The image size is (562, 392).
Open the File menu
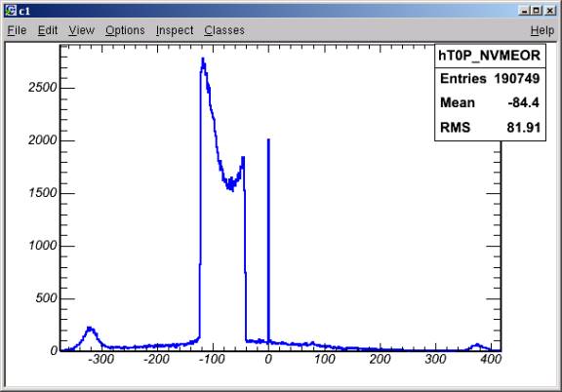(17, 30)
